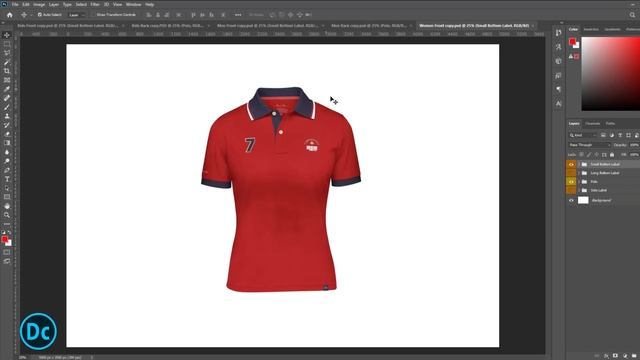Viewport: 640px width, 360px height.
Task: Pick a color in the Color panel field
Action: tap(610, 74)
